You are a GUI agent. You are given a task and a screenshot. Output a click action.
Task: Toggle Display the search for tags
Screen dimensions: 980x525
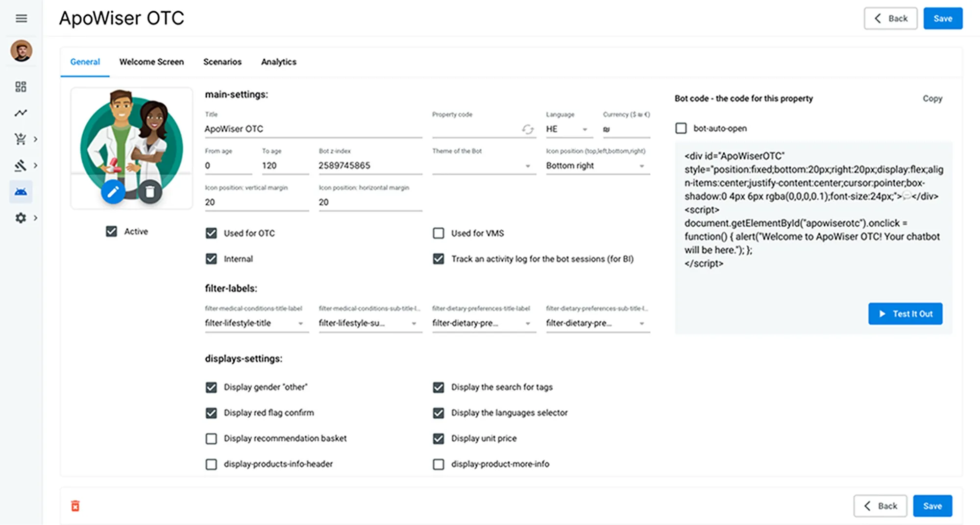pyautogui.click(x=439, y=387)
